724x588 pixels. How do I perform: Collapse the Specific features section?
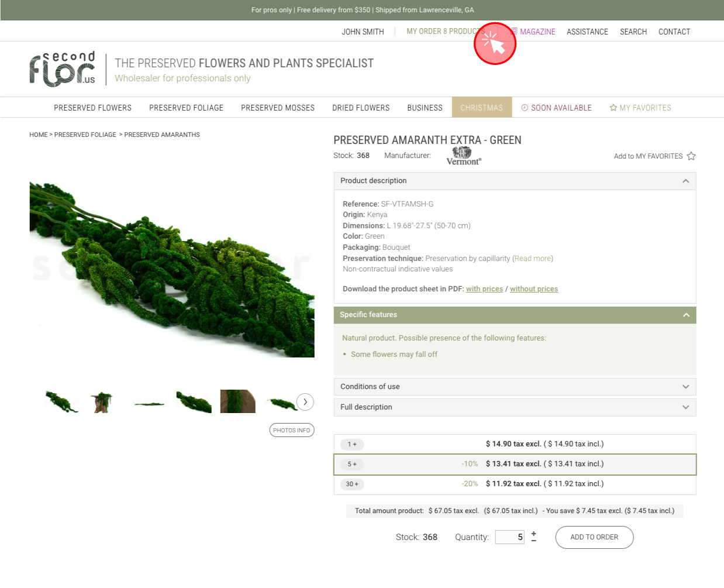[x=685, y=315]
